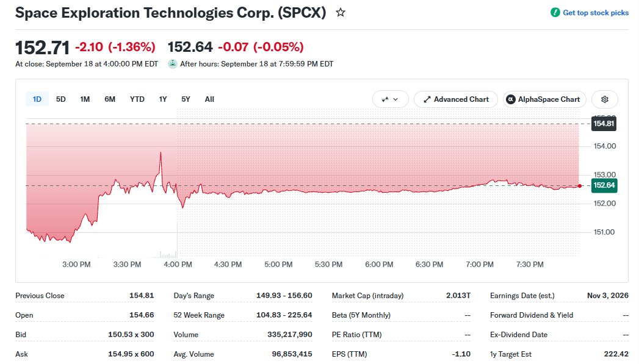Click the Forward Dividend & Yield label
The height and width of the screenshot is (364, 639).
(x=532, y=315)
